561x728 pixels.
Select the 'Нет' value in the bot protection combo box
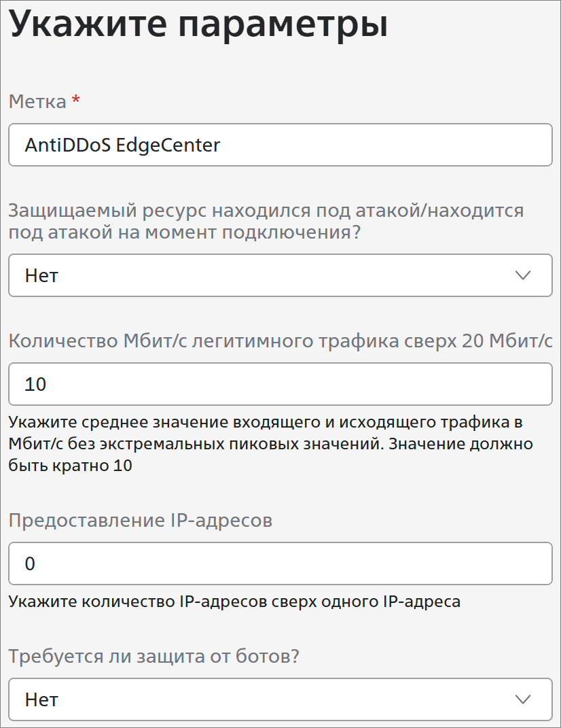tap(41, 699)
